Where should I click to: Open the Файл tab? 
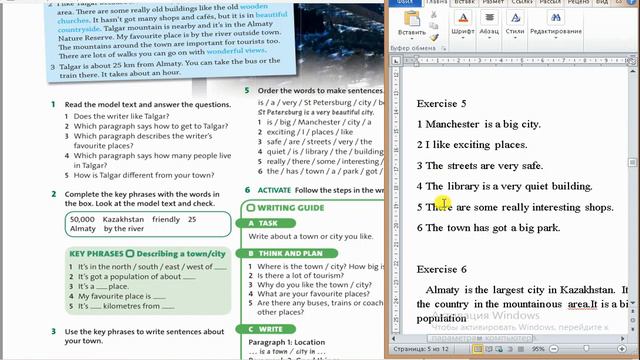point(405,2)
